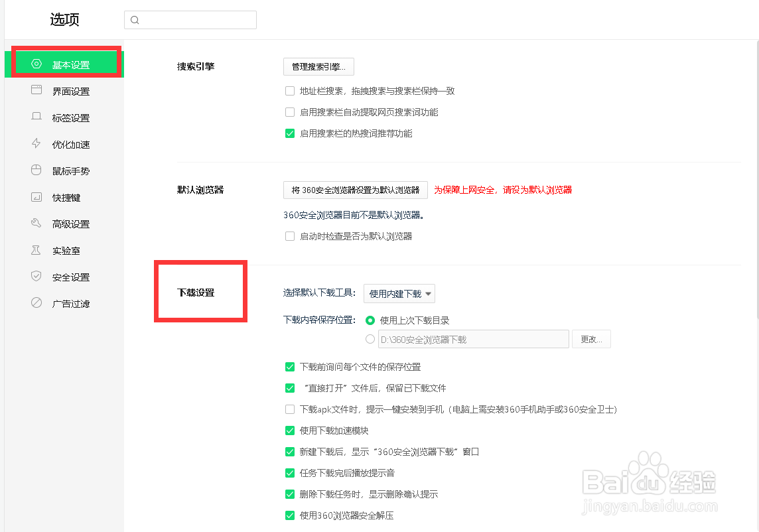Disable 使用下载加速模块
This screenshot has height=532, width=759.
[x=290, y=430]
